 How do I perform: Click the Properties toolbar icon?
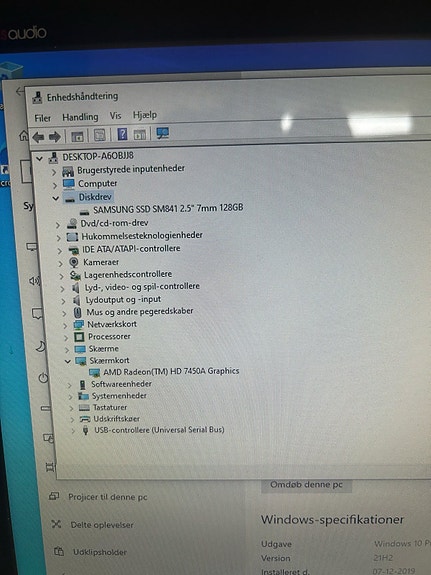pyautogui.click(x=100, y=135)
